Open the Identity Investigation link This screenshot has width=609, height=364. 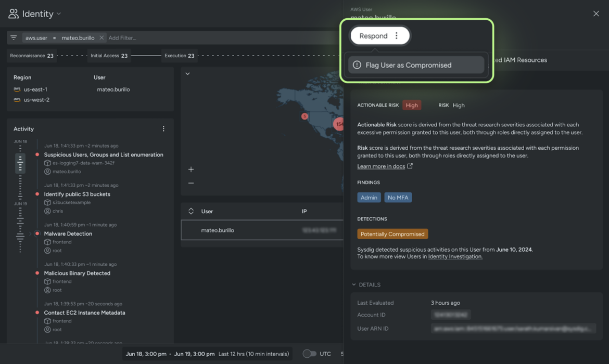click(455, 256)
